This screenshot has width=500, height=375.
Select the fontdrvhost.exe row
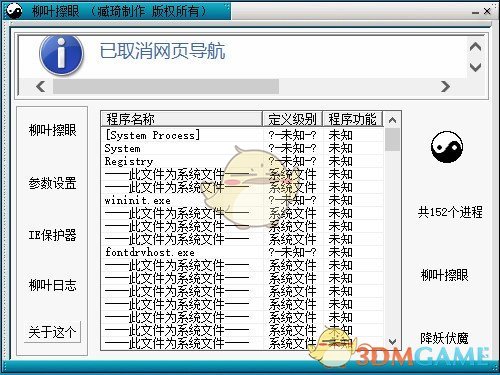(x=242, y=252)
